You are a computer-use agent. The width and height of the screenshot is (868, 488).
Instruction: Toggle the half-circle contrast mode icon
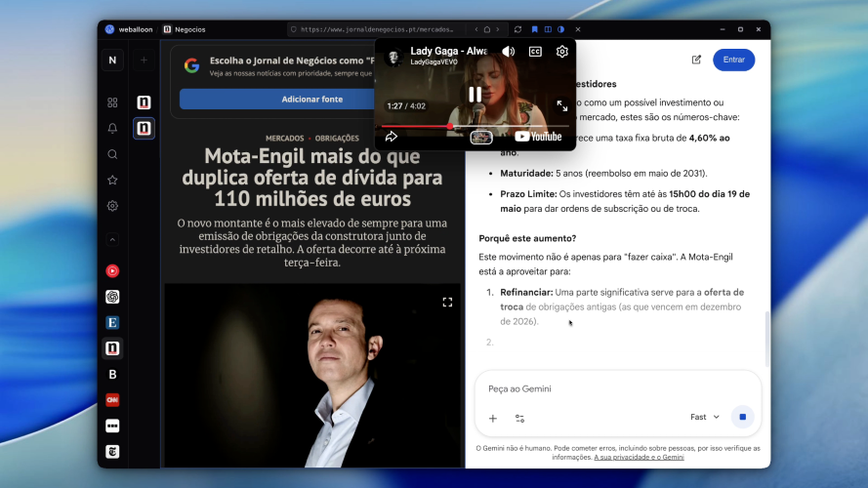point(560,29)
